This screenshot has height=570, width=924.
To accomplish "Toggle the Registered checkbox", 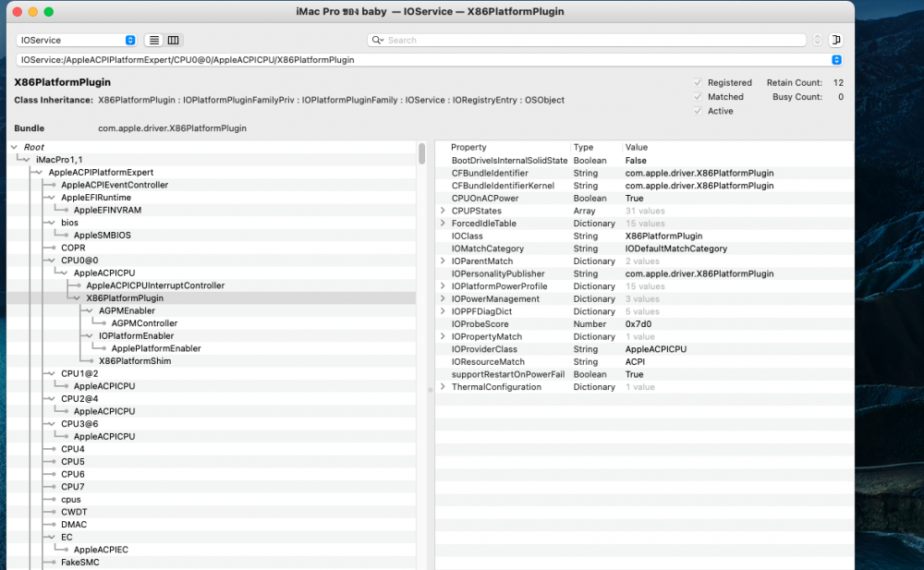I will [698, 82].
